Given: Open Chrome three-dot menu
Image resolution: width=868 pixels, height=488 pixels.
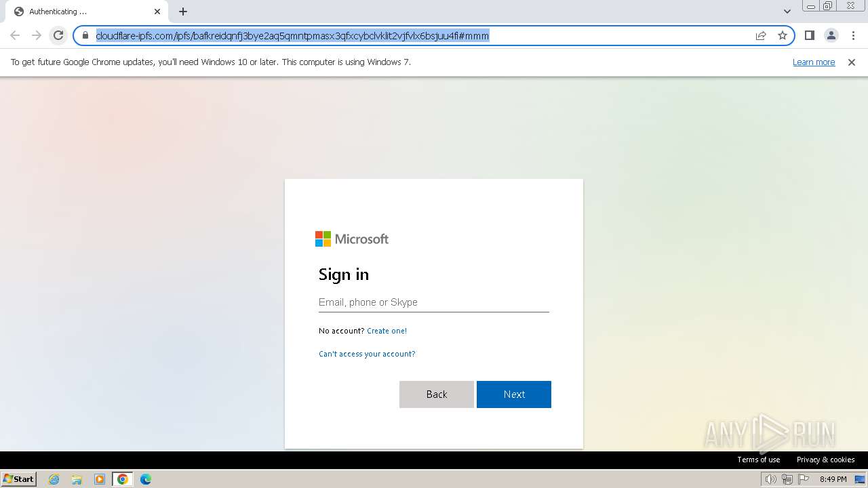Looking at the screenshot, I should coord(852,35).
